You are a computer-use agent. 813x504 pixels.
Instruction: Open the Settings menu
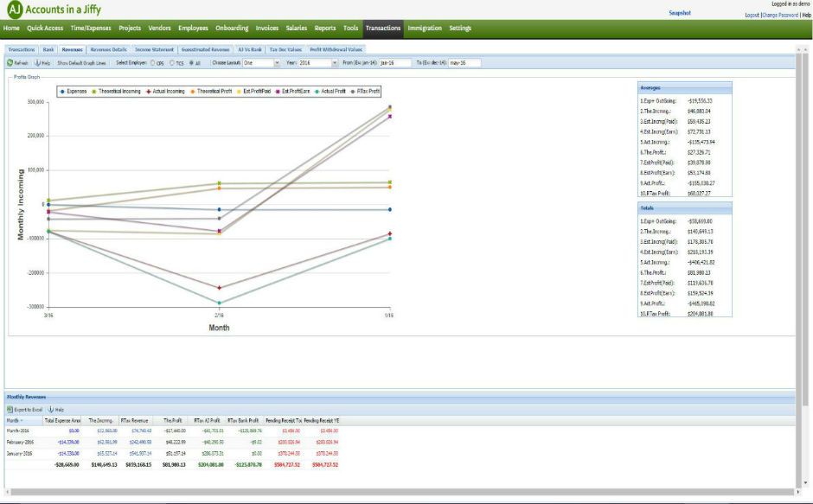[460, 28]
